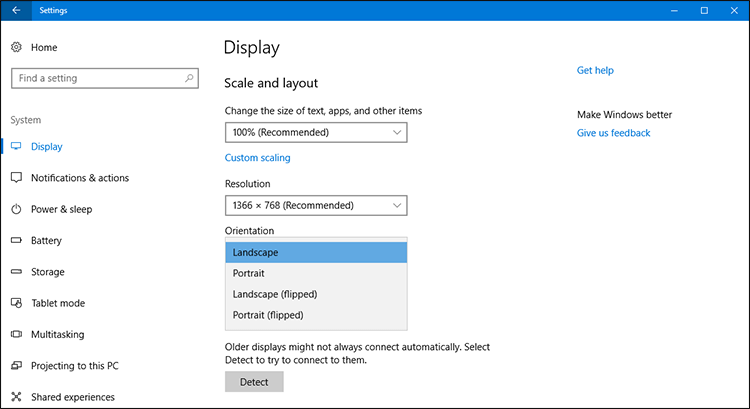Go to Shared experiences settings
The image size is (750, 409).
coord(72,397)
